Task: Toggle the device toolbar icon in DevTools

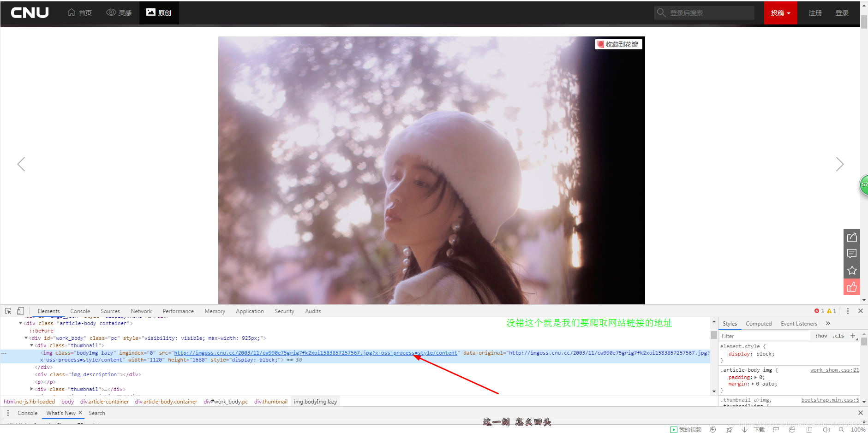Action: [x=20, y=311]
